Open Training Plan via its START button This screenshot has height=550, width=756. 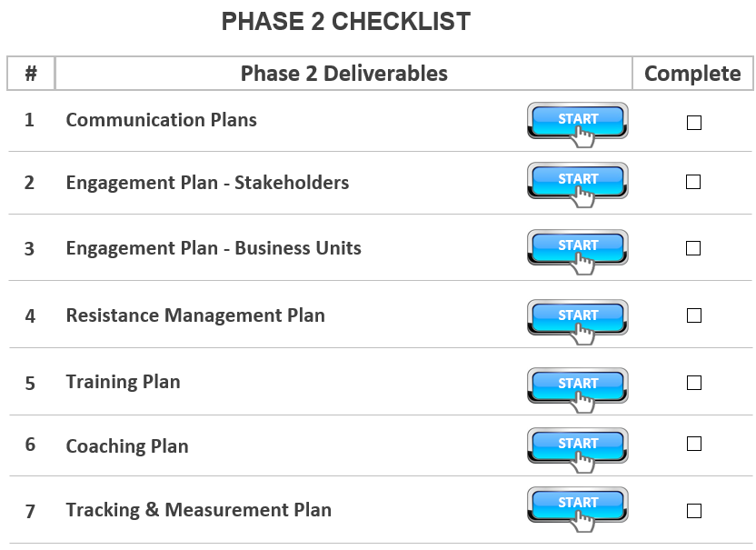(x=577, y=385)
